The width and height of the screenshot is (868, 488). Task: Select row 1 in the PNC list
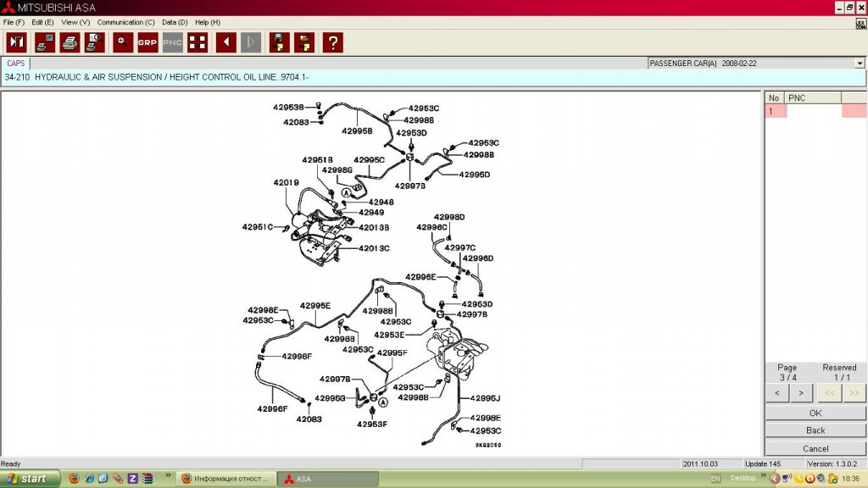click(815, 111)
